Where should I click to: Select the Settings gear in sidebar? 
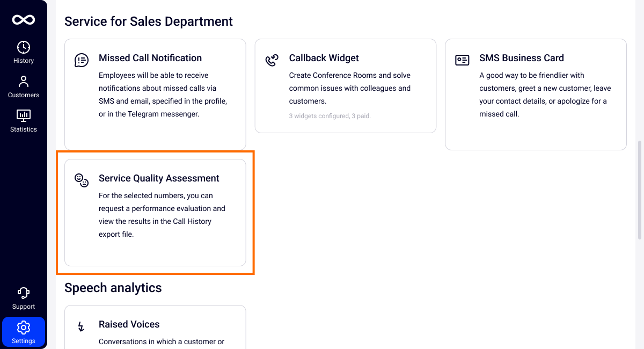pos(24,332)
